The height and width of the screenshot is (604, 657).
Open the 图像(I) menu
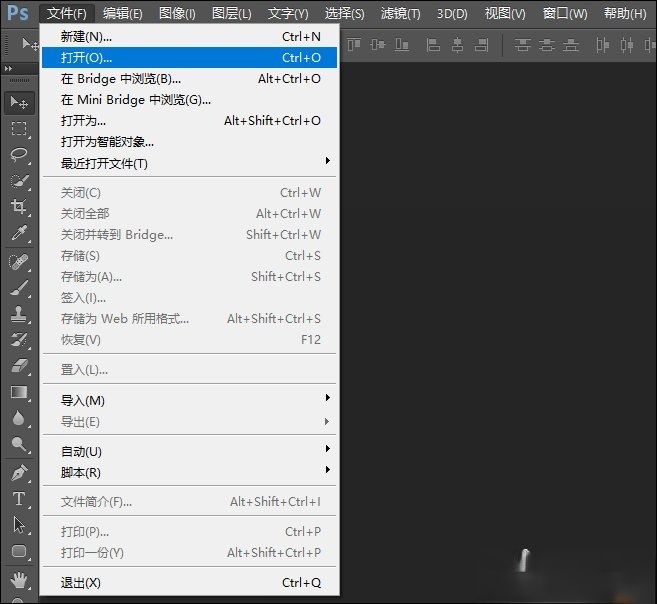point(177,14)
